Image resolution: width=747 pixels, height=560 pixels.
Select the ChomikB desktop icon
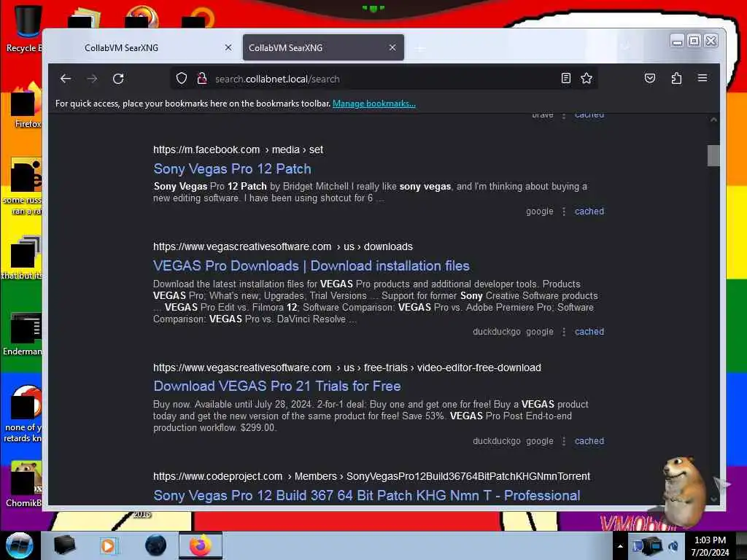(24, 484)
